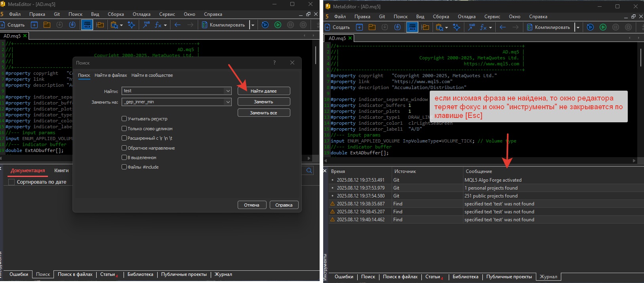Click the question mark help icon in Поиск dialog
The height and width of the screenshot is (283, 644).
(x=274, y=63)
